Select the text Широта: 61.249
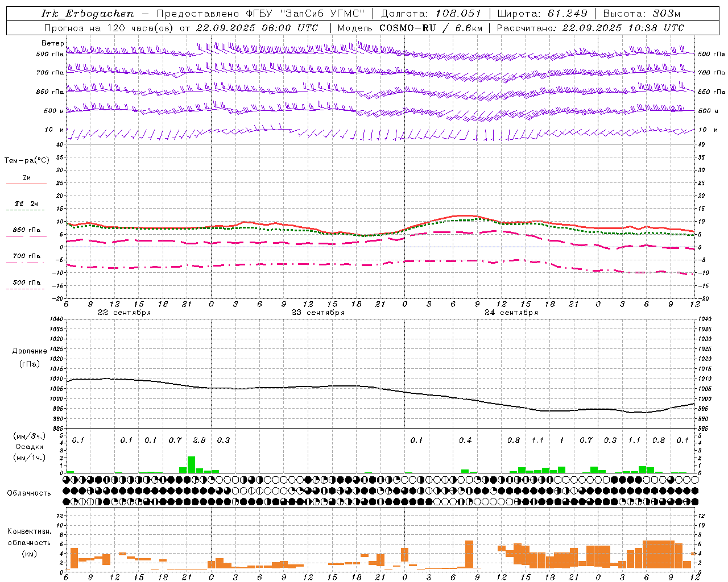This screenshot has width=728, height=582. 542,14
